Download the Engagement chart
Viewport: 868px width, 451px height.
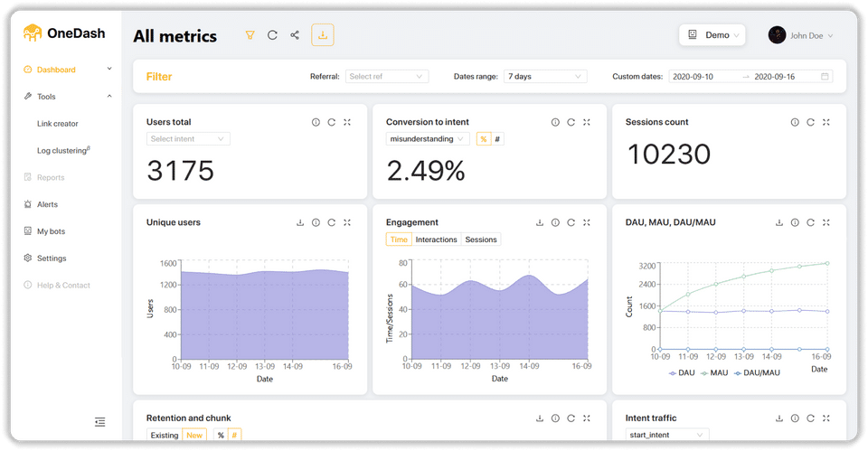pos(540,222)
